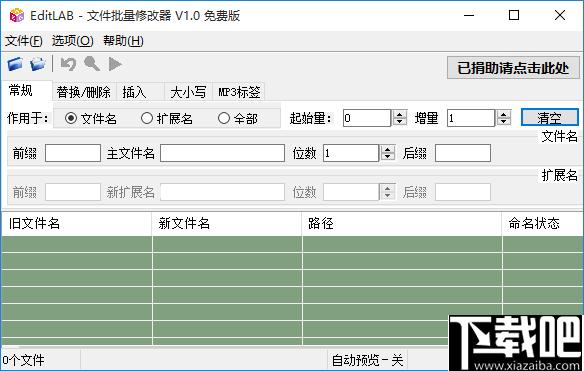Click the filename 位数 number field
The height and width of the screenshot is (371, 584).
tap(351, 153)
